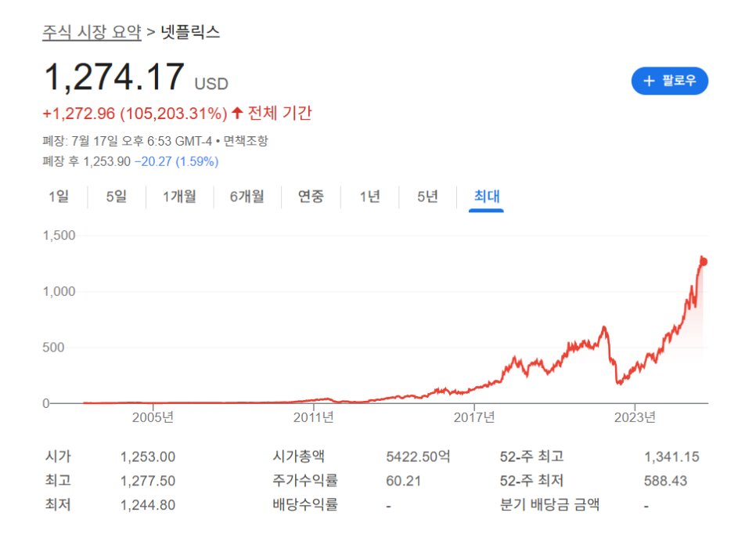756x534 pixels.
Task: Select the 5년 range tab
Action: (427, 197)
